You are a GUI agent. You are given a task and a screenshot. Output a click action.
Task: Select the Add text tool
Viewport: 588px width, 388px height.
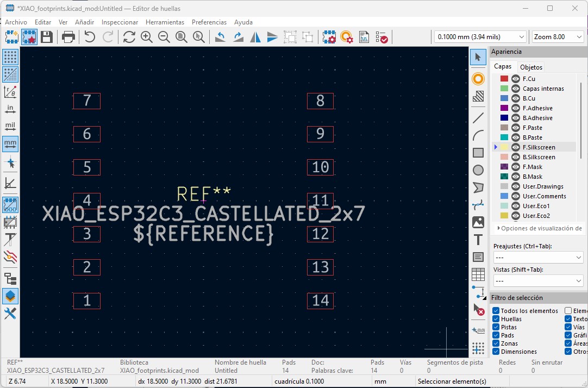[x=478, y=240]
